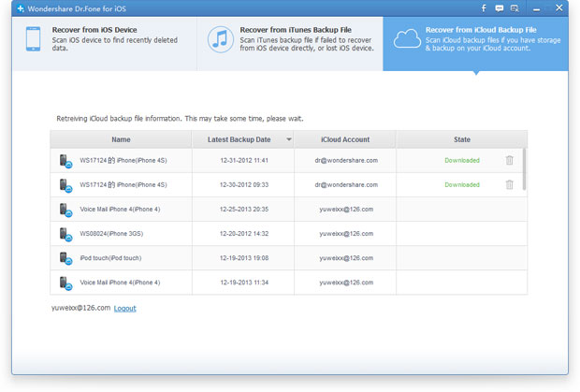
Task: Switch to Recover from iOS Device tab
Action: tap(105, 44)
